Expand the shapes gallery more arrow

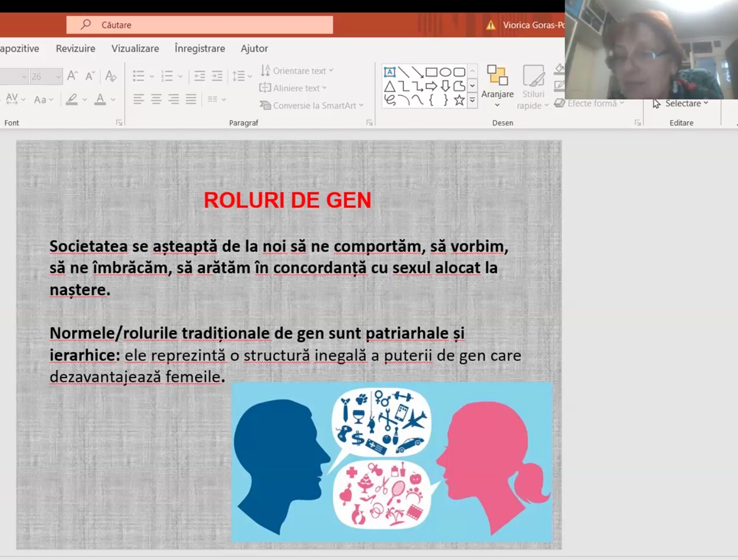point(472,100)
